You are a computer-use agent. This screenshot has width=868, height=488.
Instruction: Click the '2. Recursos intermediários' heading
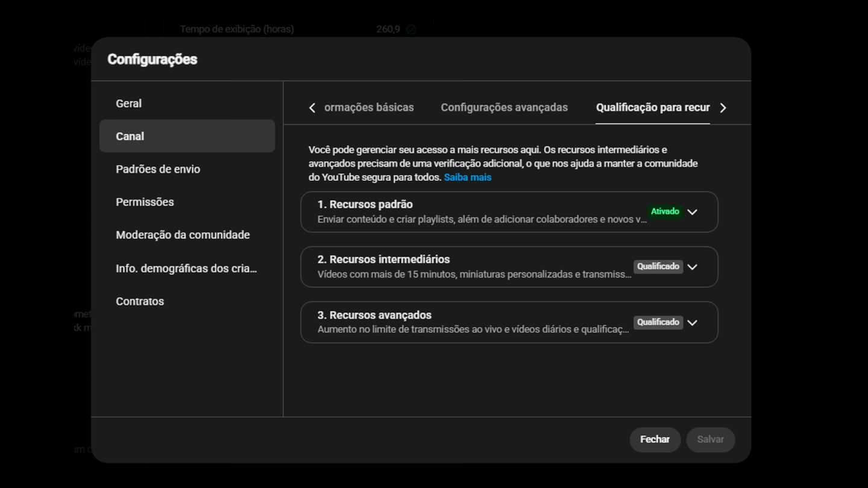pyautogui.click(x=384, y=260)
